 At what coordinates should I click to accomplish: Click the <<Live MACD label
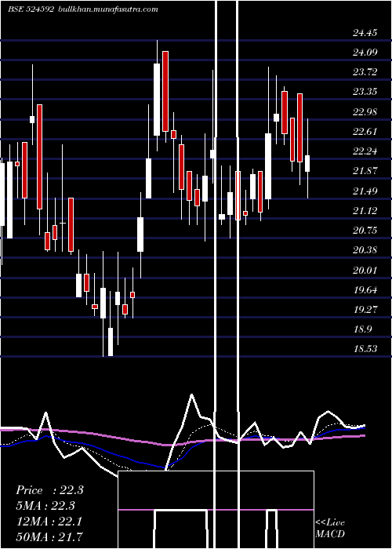click(x=330, y=529)
